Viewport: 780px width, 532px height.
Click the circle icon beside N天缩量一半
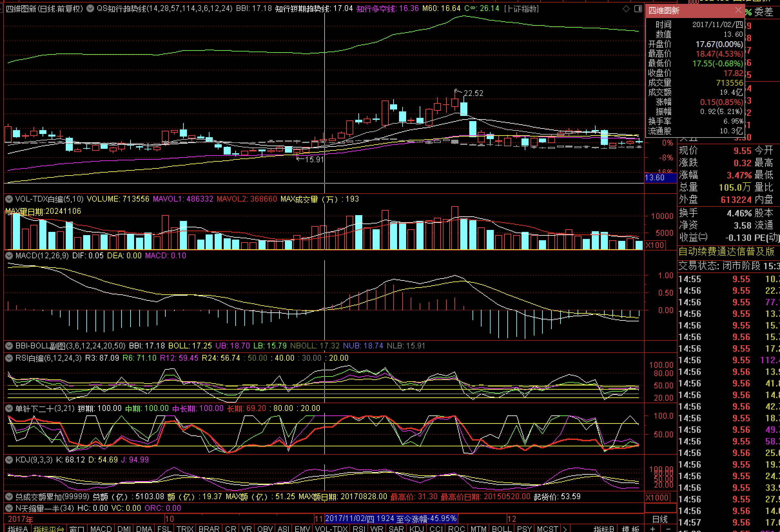(9, 508)
